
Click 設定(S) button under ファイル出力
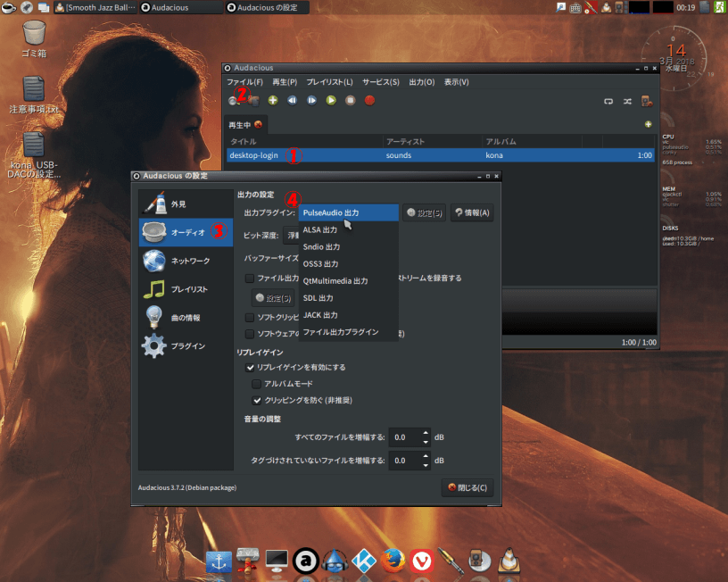[x=273, y=298]
